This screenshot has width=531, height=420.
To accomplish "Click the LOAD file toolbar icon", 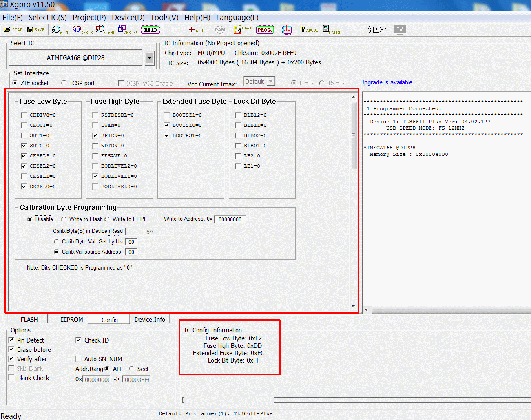I will [13, 30].
